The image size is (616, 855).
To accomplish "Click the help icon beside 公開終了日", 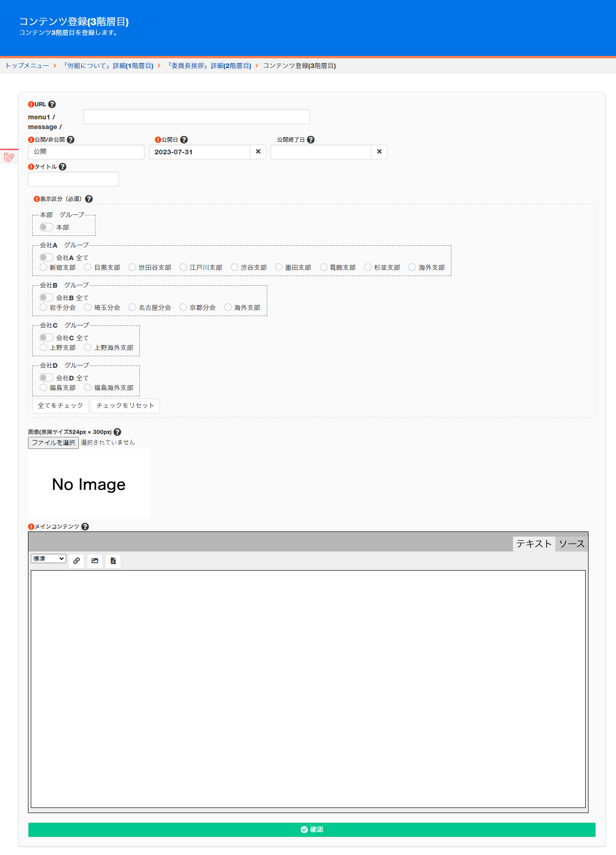I will 311,139.
